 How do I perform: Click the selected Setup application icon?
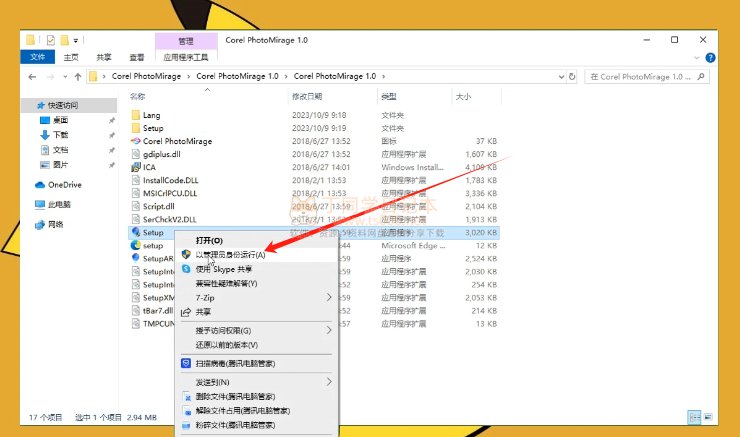coord(136,232)
